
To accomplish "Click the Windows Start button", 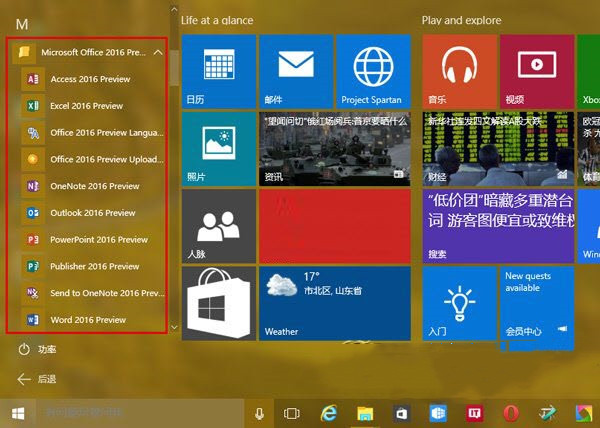I will [x=18, y=413].
